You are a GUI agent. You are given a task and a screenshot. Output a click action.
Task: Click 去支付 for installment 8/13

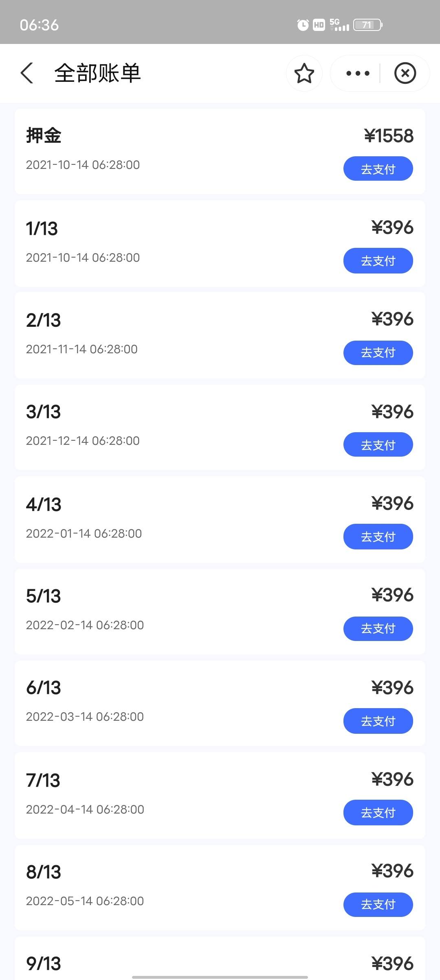point(378,904)
